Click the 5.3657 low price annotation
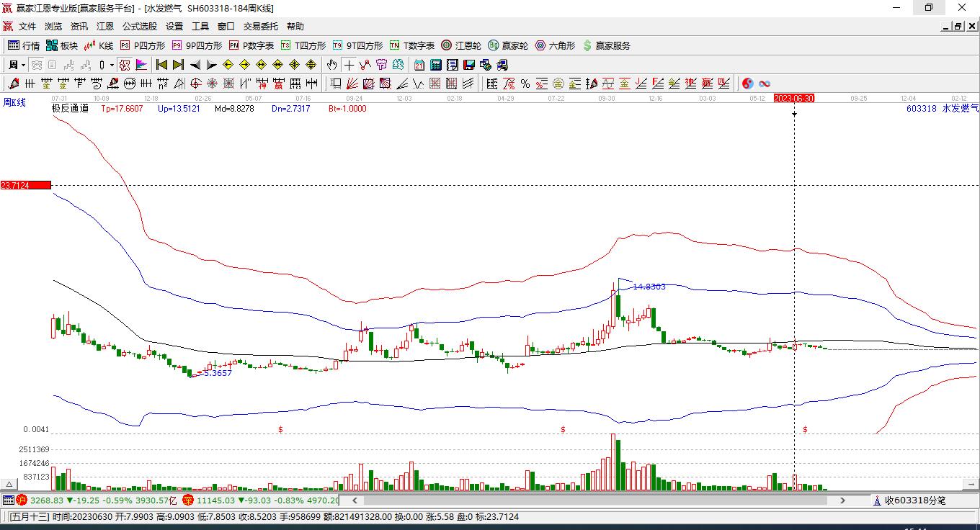Viewport: 980px width, 530px height. pos(218,373)
